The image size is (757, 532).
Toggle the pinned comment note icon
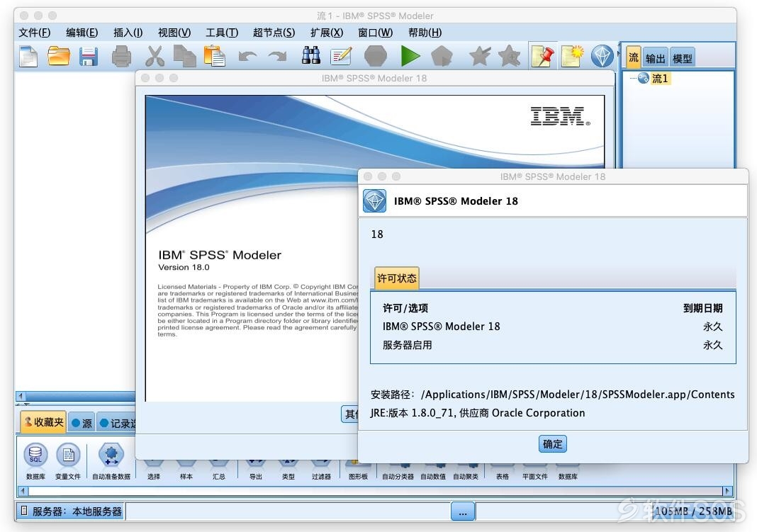click(x=543, y=57)
